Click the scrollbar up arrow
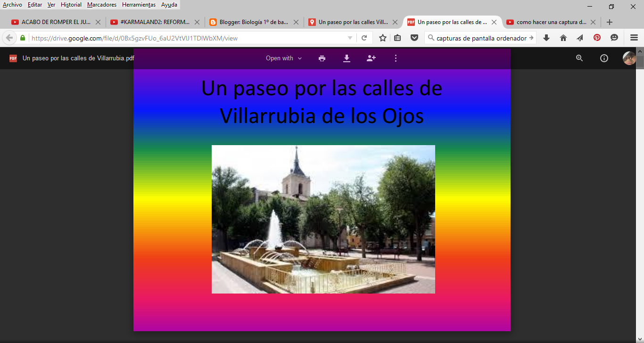644x343 pixels. tap(640, 50)
